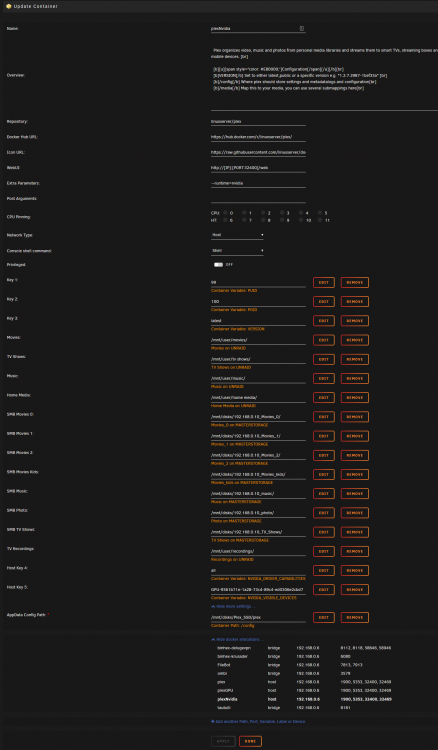Tick the HT 7 pinning checkbox

tap(244, 221)
